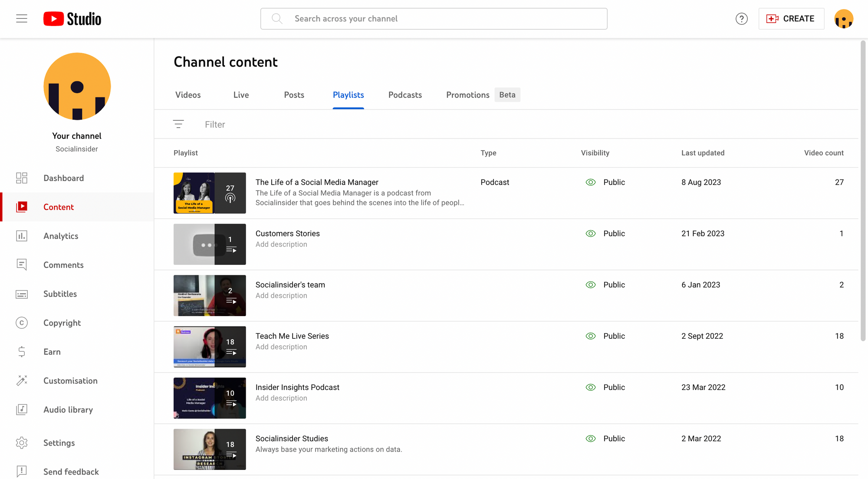Open the Settings gear icon

point(22,443)
